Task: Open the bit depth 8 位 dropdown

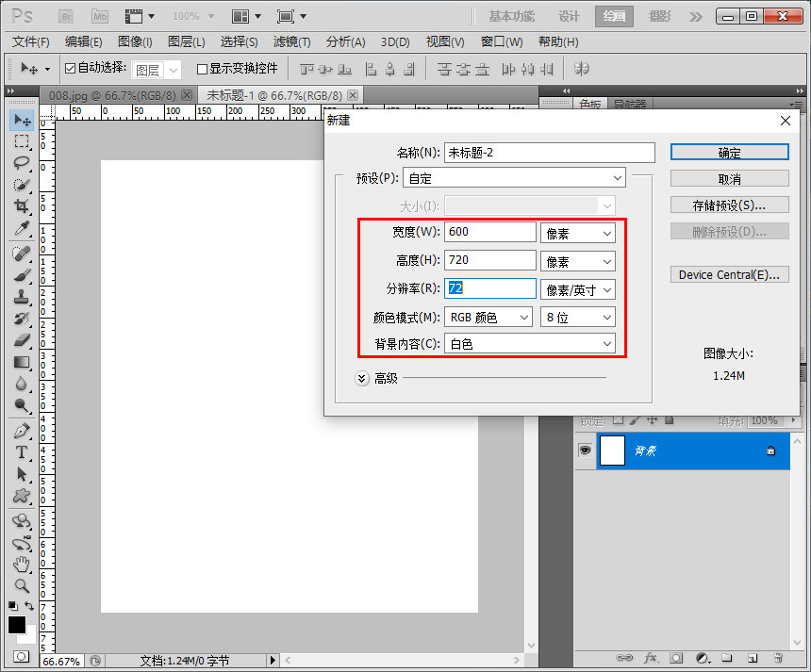Action: pyautogui.click(x=578, y=317)
